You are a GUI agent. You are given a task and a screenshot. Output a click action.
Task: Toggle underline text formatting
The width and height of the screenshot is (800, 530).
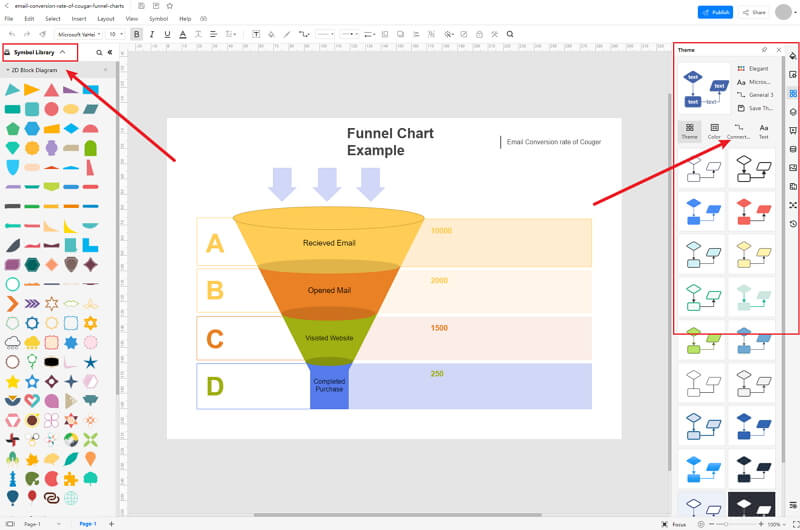[165, 34]
